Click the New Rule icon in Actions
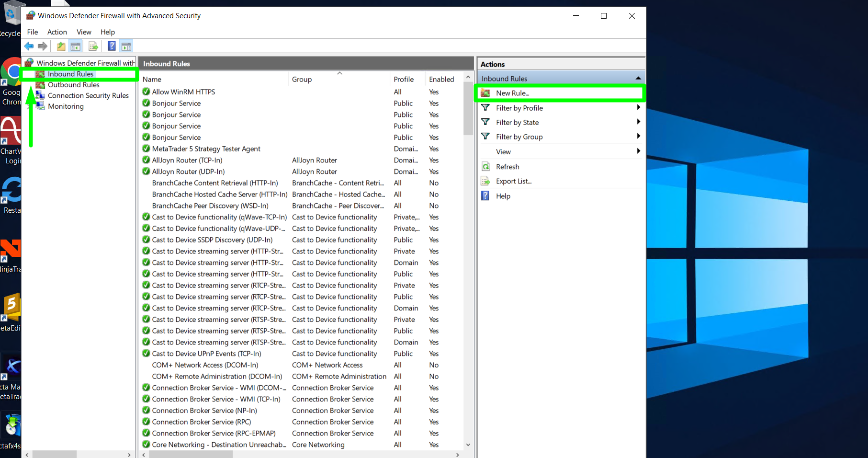 (x=485, y=93)
